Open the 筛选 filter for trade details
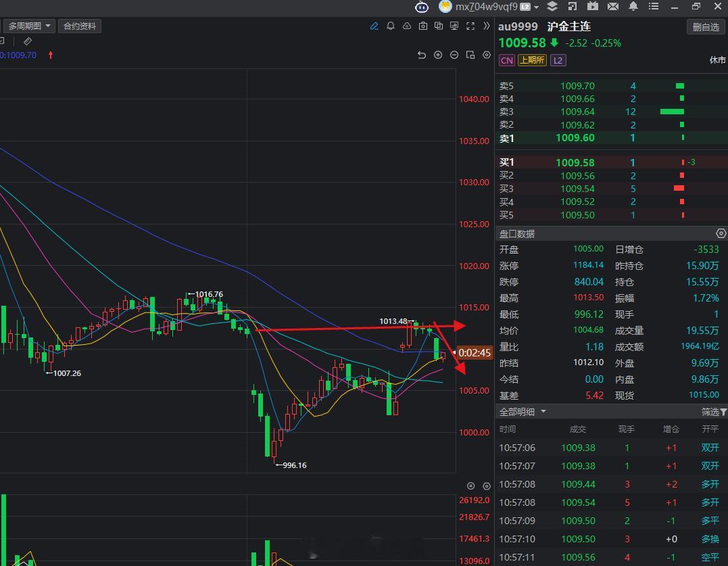The height and width of the screenshot is (566, 728). [713, 411]
